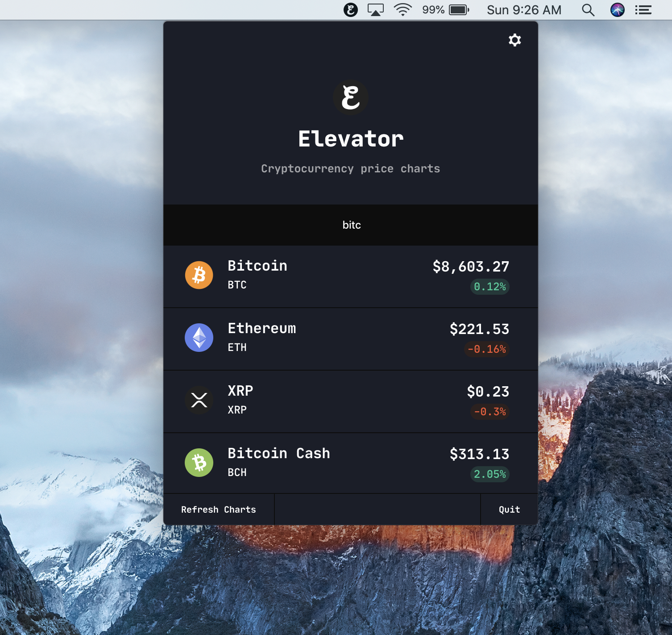This screenshot has height=635, width=672.
Task: Click the ETH ticker symbol
Action: click(237, 347)
